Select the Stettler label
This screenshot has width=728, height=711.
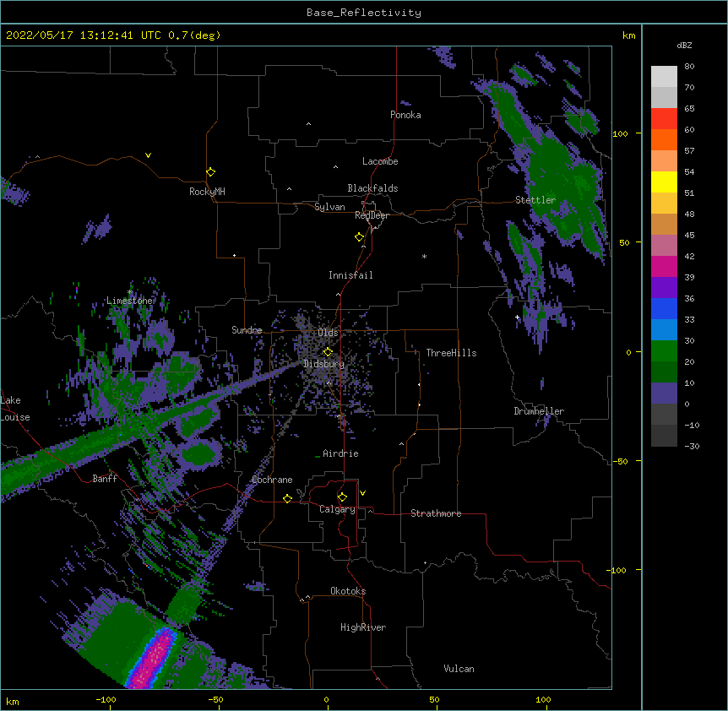click(x=535, y=200)
